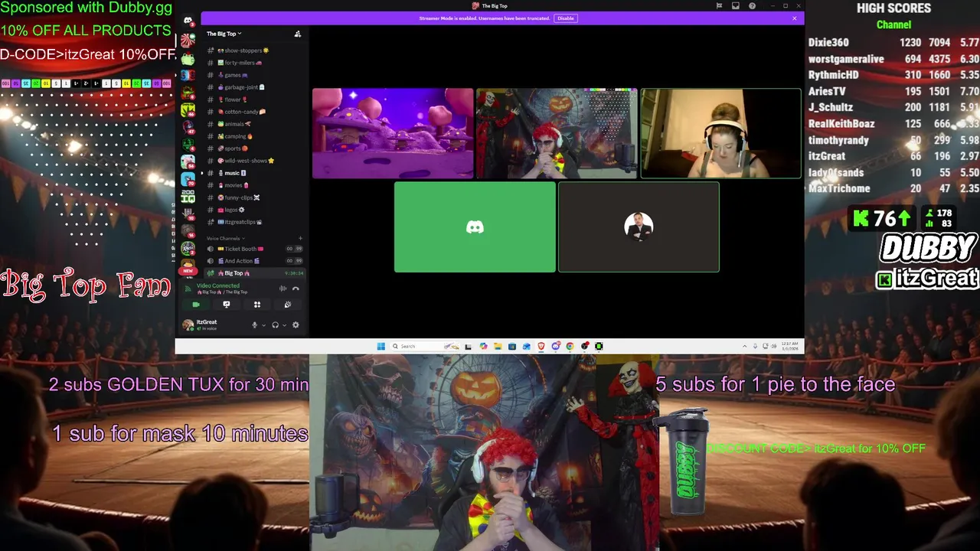
Task: Click the Invite People icon beside The Big Top
Action: pos(298,34)
